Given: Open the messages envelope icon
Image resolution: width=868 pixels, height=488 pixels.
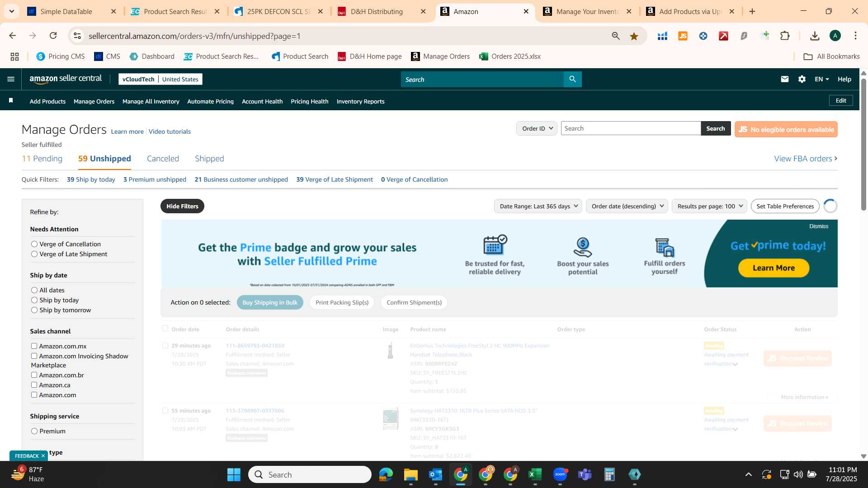Looking at the screenshot, I should (784, 79).
